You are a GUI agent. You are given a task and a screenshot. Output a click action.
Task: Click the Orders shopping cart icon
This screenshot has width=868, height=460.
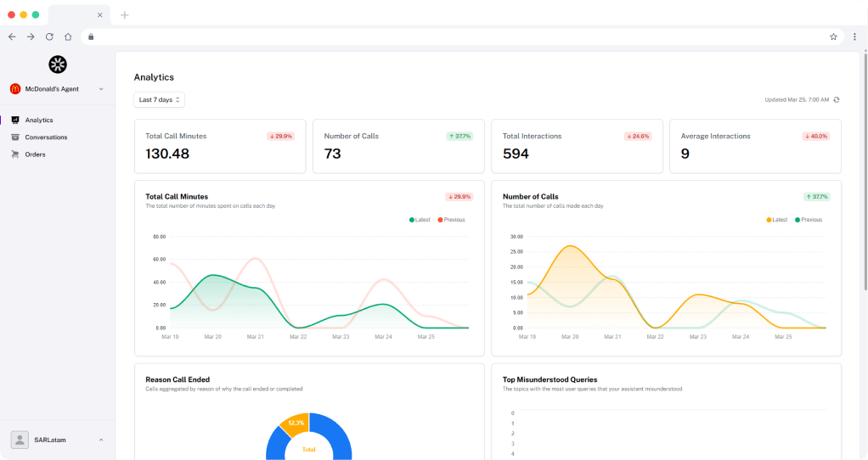click(15, 154)
